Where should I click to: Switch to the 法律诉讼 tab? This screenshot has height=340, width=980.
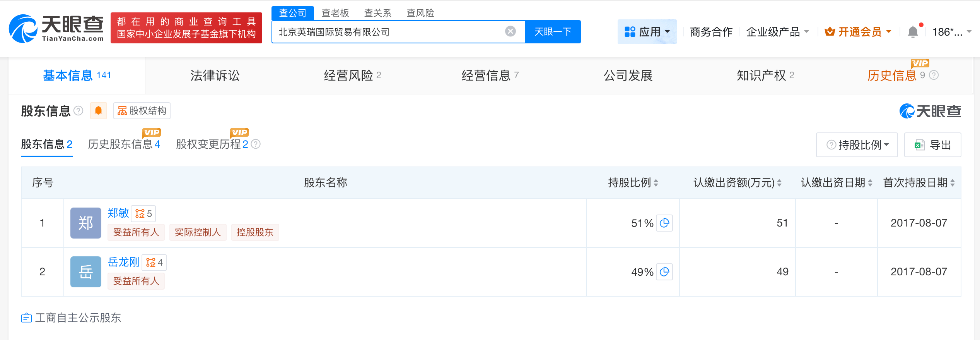215,76
